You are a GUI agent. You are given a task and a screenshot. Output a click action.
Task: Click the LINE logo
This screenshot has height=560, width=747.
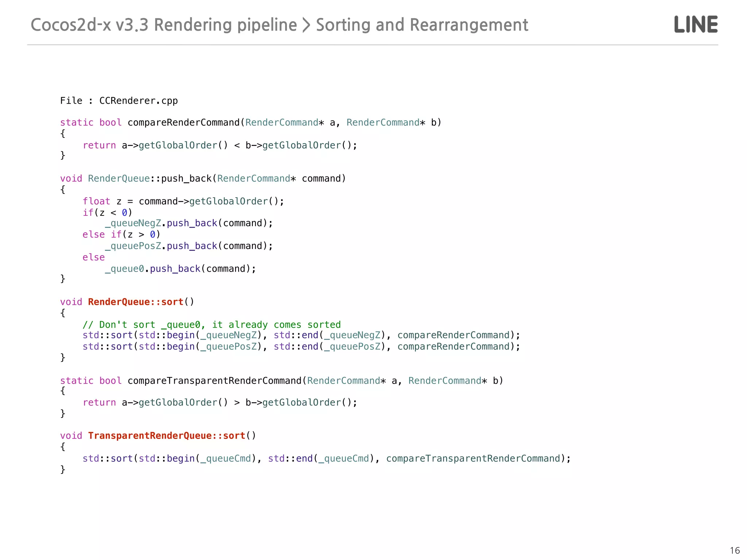pos(696,24)
